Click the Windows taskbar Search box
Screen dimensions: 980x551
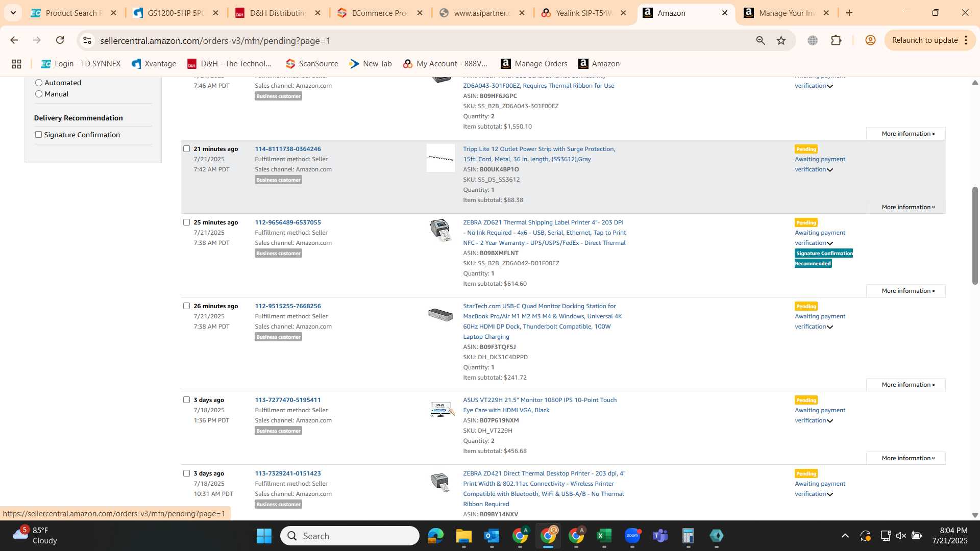click(350, 536)
